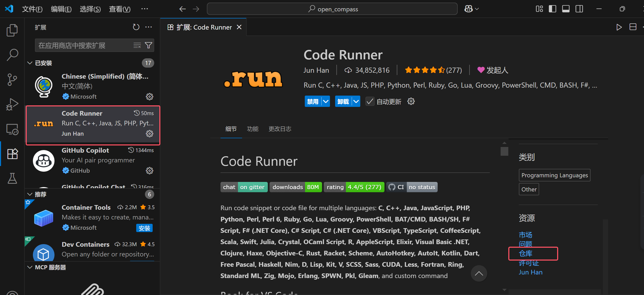
Task: Refresh the extensions list
Action: (x=136, y=27)
